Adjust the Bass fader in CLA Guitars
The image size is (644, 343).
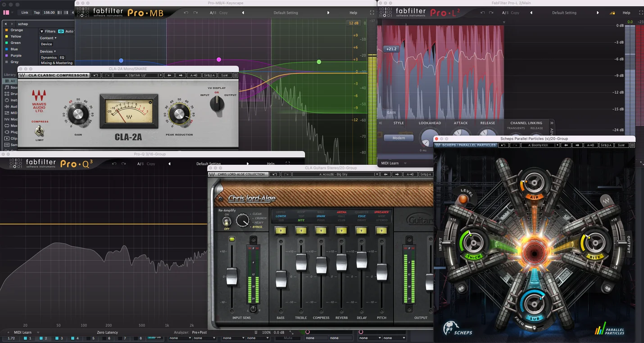click(x=281, y=279)
